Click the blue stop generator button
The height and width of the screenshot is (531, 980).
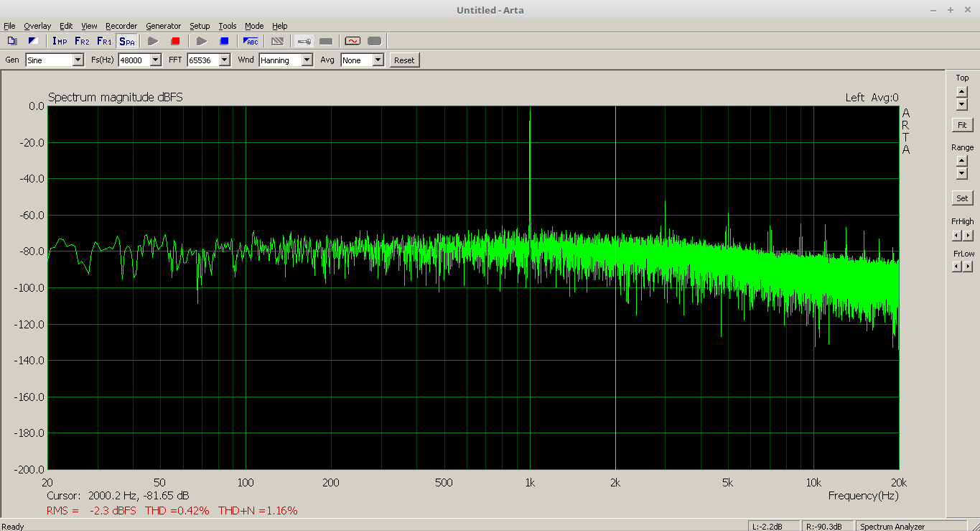[x=224, y=41]
